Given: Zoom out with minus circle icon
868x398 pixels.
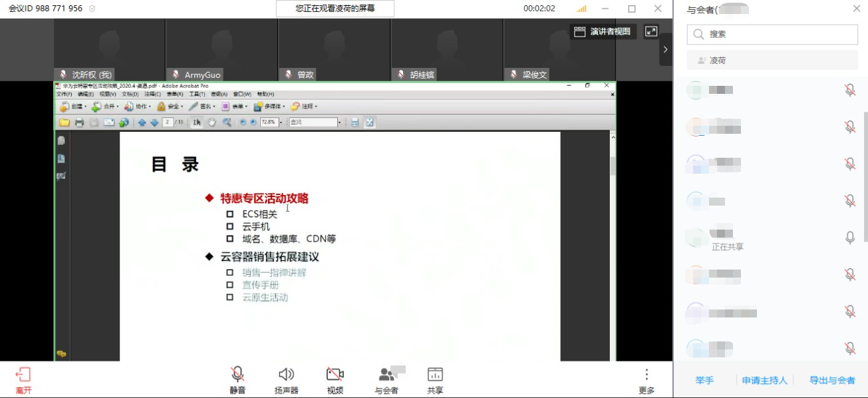Looking at the screenshot, I should click(x=243, y=122).
